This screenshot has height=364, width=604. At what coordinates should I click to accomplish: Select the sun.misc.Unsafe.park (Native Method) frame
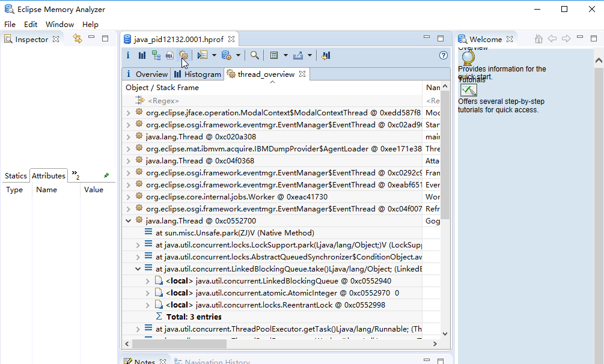click(x=235, y=233)
